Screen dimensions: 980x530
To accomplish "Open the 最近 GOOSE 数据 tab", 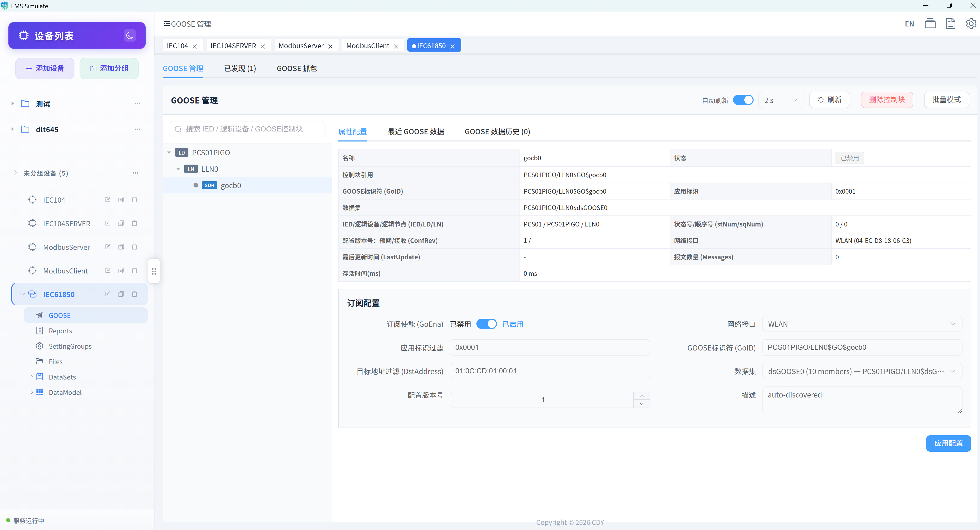I will click(x=415, y=132).
